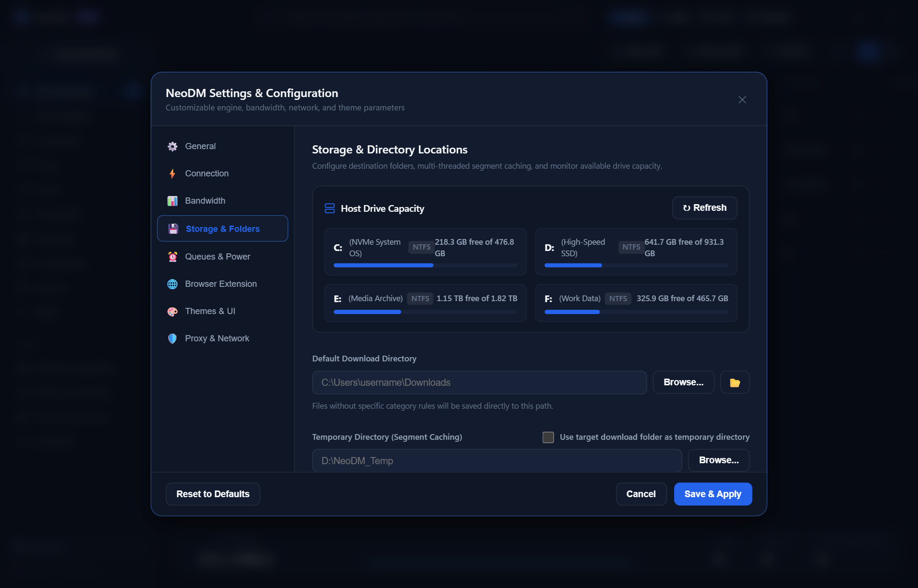Click the E: Media Archive usage bar
Screen dimensions: 918x588
tap(425, 312)
